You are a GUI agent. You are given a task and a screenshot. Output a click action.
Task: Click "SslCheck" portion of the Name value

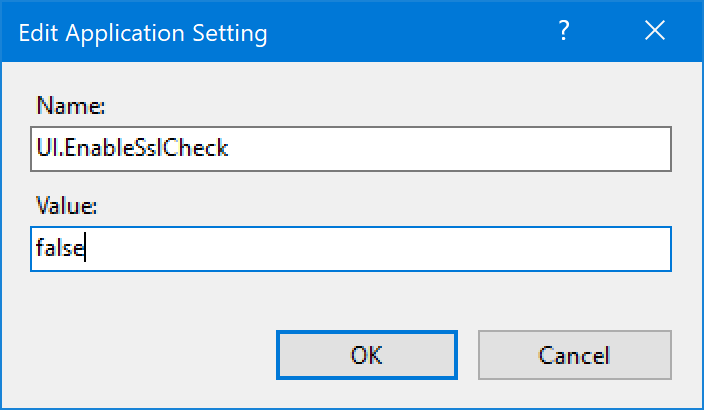click(x=188, y=149)
